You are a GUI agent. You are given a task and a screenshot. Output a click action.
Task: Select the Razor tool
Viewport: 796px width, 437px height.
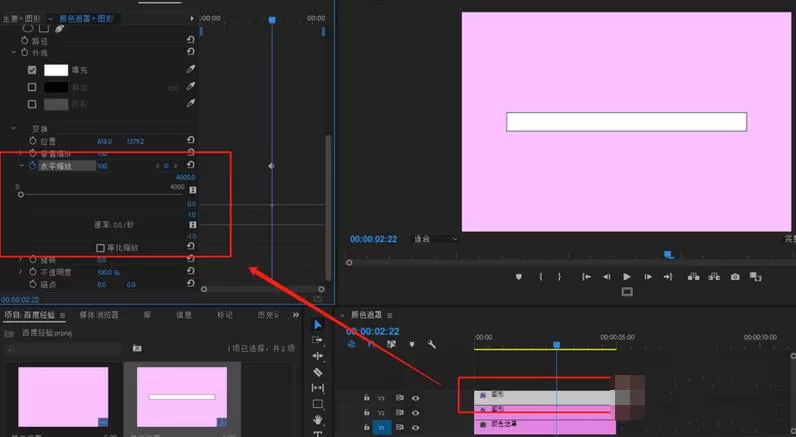click(x=318, y=372)
